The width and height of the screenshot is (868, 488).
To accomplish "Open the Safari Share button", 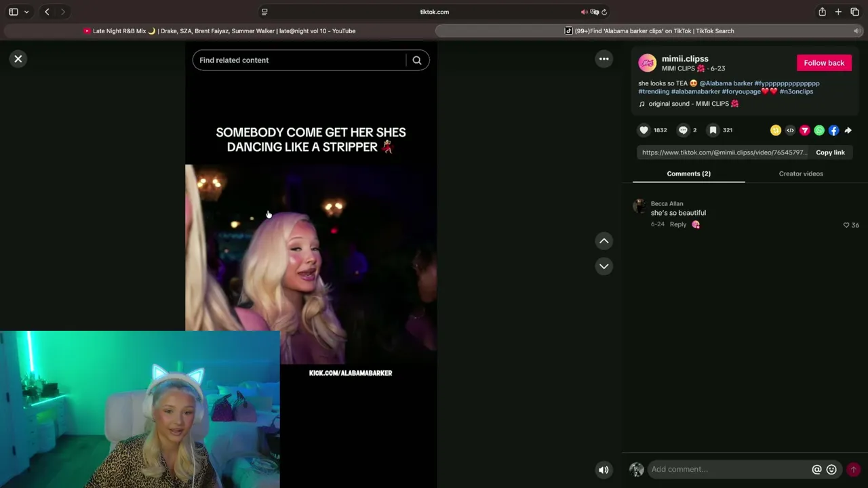I will (822, 12).
